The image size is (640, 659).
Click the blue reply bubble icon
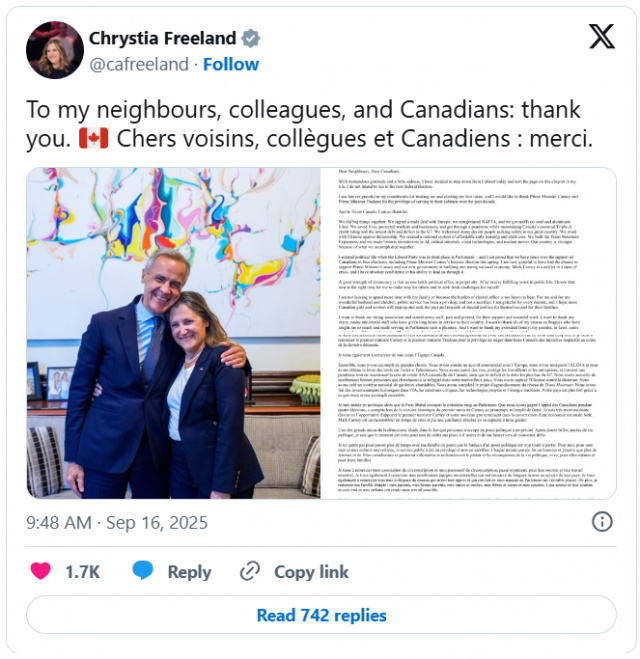142,570
